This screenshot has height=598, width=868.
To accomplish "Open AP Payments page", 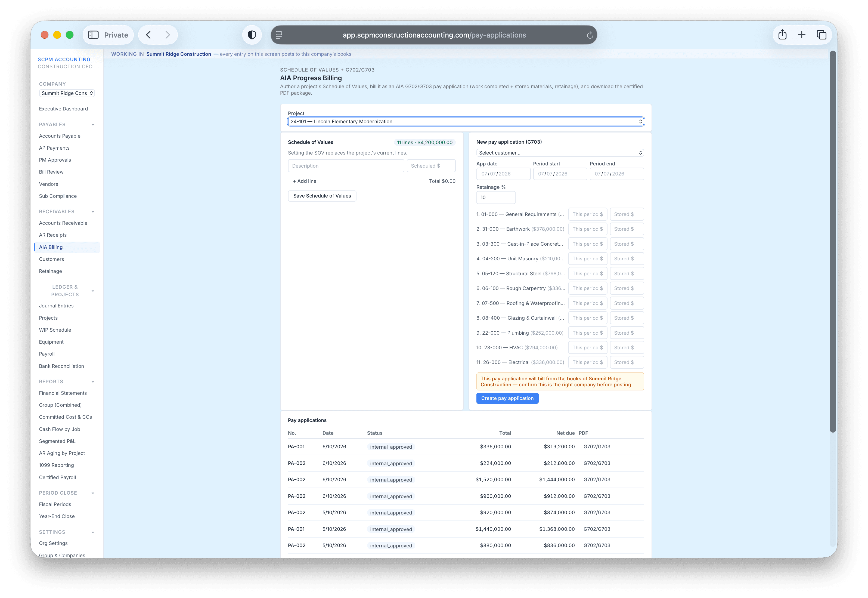I will tap(54, 148).
